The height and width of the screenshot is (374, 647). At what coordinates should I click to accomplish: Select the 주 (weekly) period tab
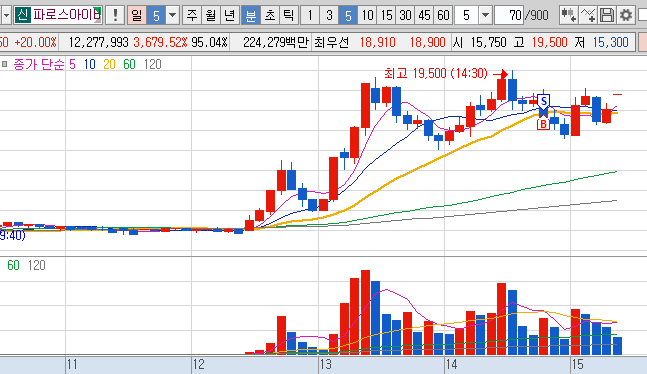click(x=192, y=16)
